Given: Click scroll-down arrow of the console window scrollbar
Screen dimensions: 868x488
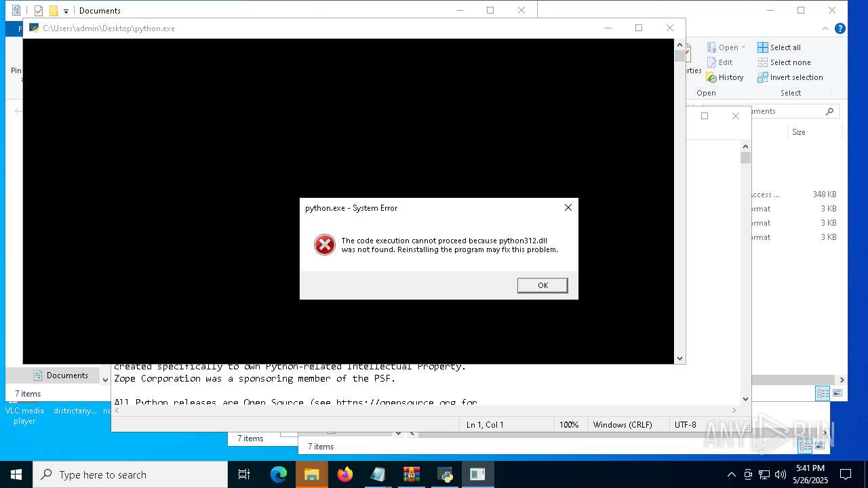Looking at the screenshot, I should click(679, 359).
